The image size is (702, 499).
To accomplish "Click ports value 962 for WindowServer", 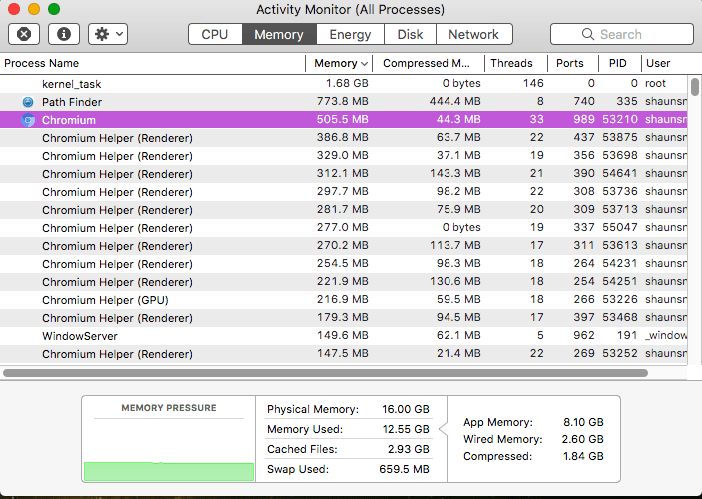I will point(584,335).
